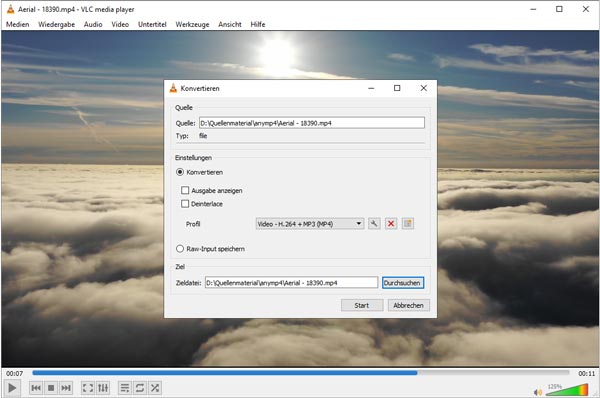Edit selected profile with wrench icon
The image size is (600, 398).
(x=374, y=223)
